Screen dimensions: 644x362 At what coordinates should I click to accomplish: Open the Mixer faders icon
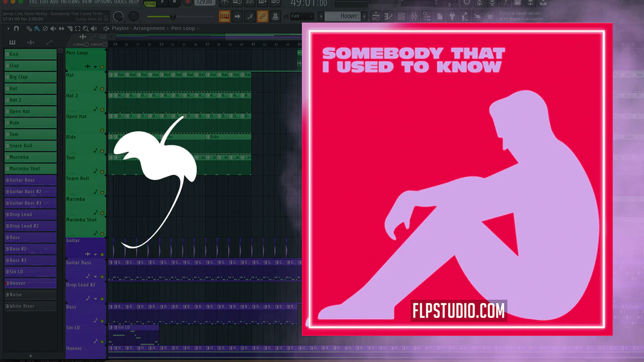coord(414,17)
